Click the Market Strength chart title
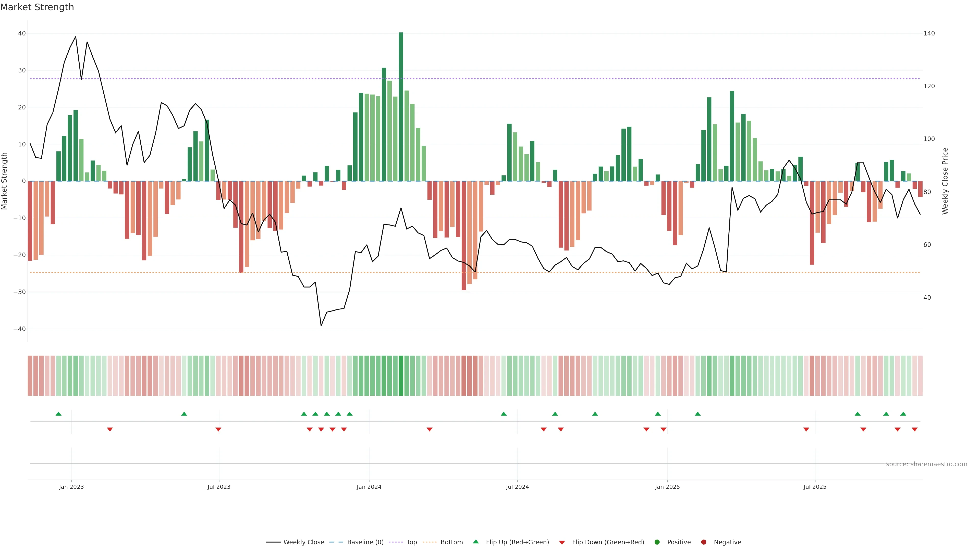Screen dimensions: 980x551 pos(37,7)
